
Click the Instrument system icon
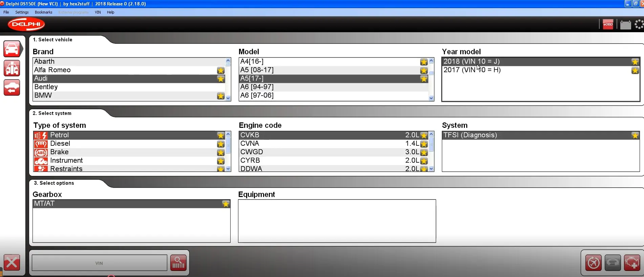[x=41, y=161]
